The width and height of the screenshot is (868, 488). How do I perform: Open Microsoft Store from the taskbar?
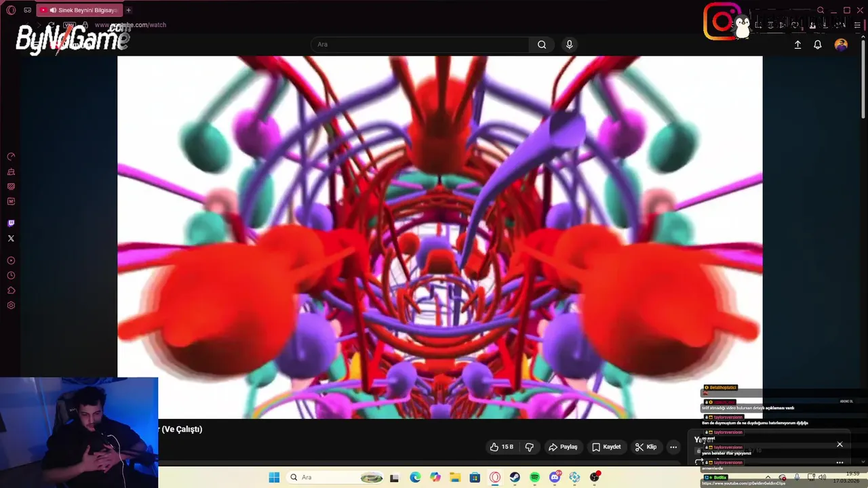tap(475, 477)
